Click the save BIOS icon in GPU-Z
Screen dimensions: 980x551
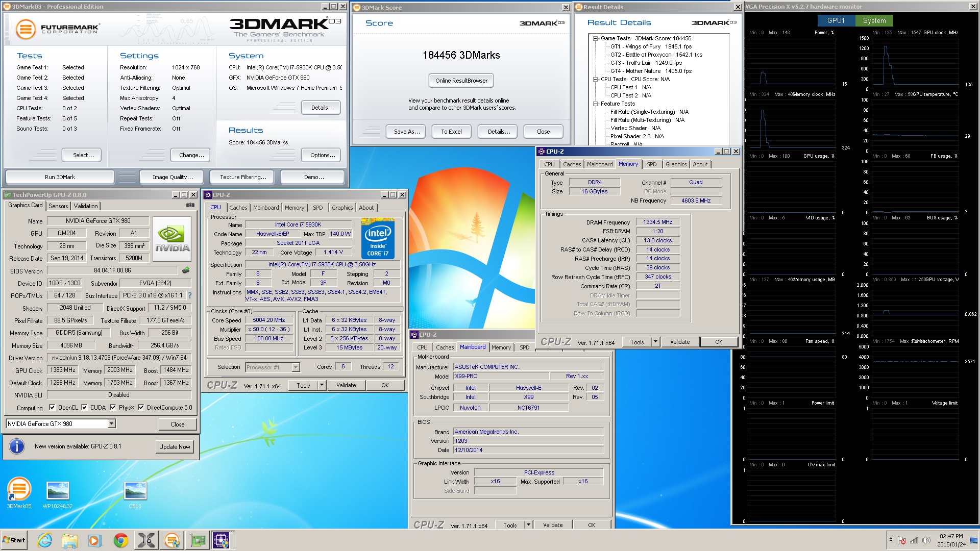point(186,270)
